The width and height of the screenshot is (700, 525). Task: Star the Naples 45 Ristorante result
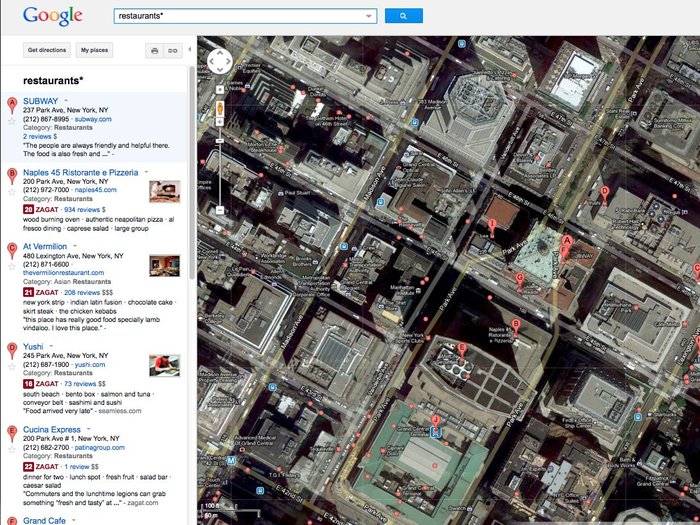[x=12, y=192]
